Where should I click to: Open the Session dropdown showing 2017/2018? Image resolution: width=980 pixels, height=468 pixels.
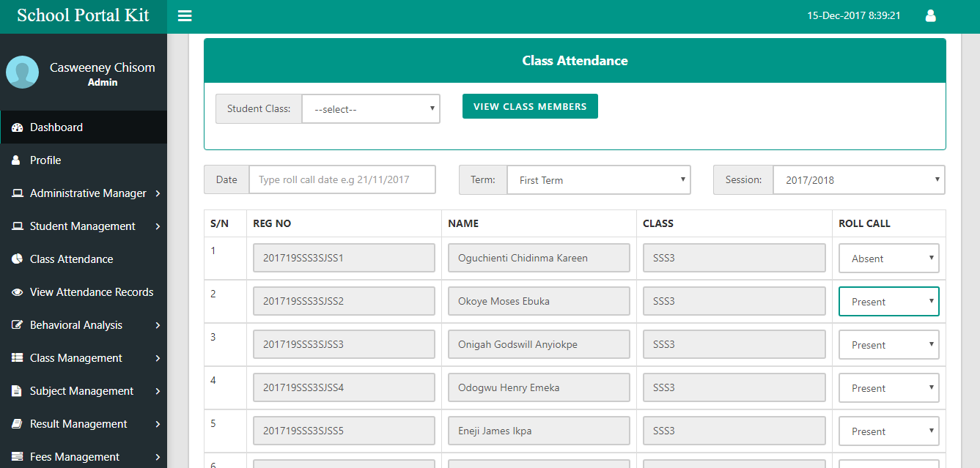click(x=858, y=180)
